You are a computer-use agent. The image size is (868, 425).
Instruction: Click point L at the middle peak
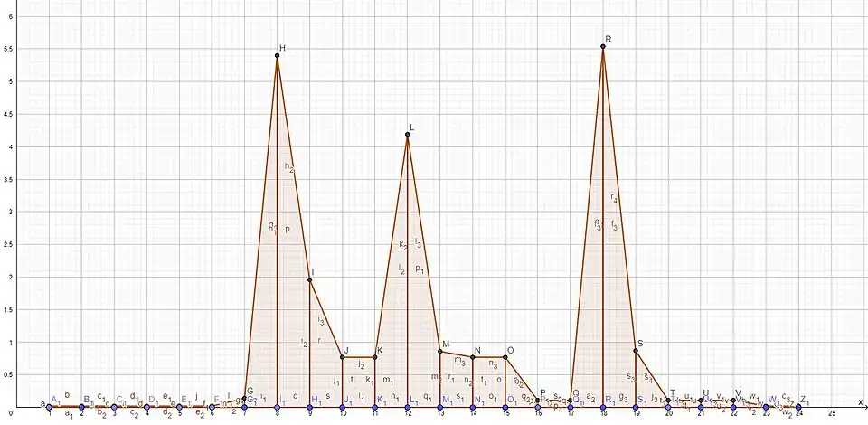[408, 135]
